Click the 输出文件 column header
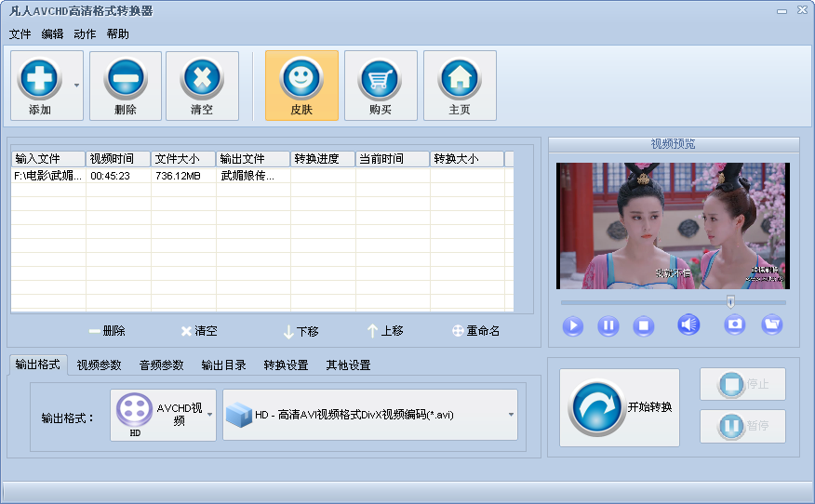Screen dimensions: 815x504 pyautogui.click(x=253, y=159)
